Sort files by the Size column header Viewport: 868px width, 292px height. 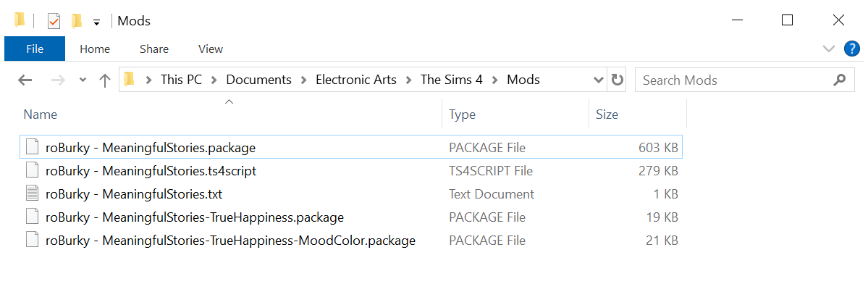pos(607,114)
